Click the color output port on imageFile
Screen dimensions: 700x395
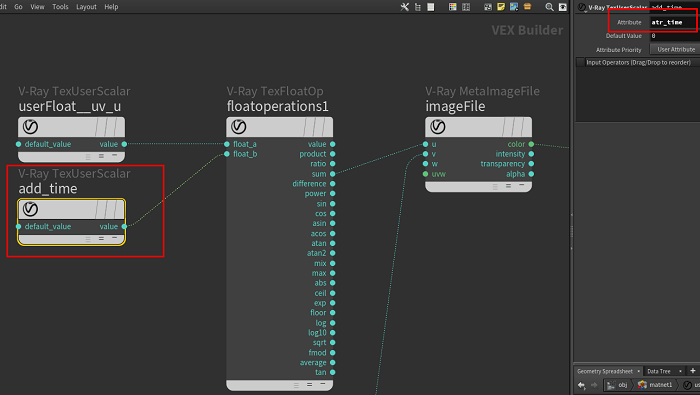pos(531,144)
